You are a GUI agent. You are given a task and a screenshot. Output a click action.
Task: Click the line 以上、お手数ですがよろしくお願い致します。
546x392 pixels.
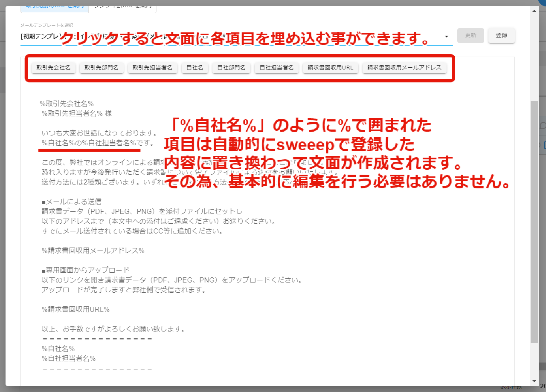pos(113,329)
